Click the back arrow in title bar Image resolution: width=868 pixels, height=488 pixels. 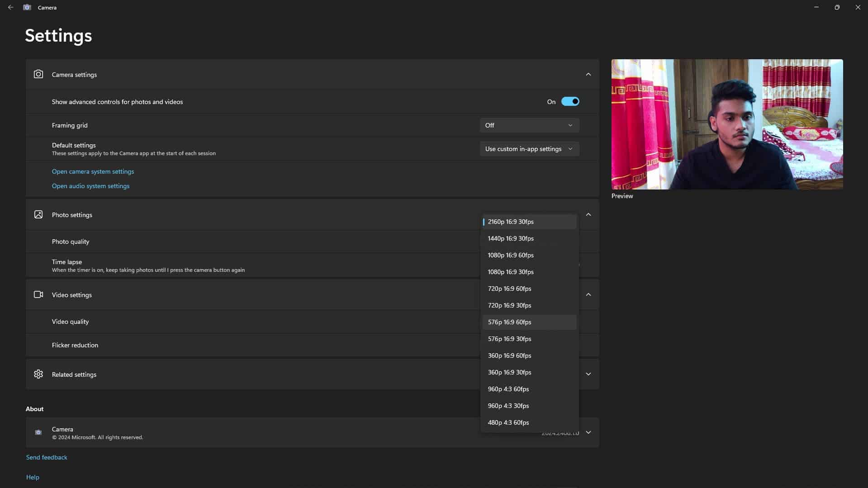tap(10, 7)
